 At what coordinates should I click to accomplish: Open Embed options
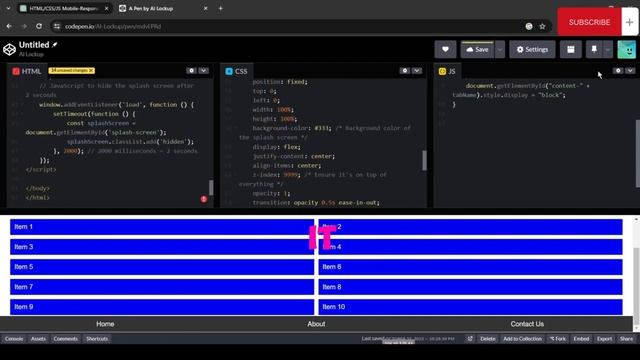click(581, 338)
